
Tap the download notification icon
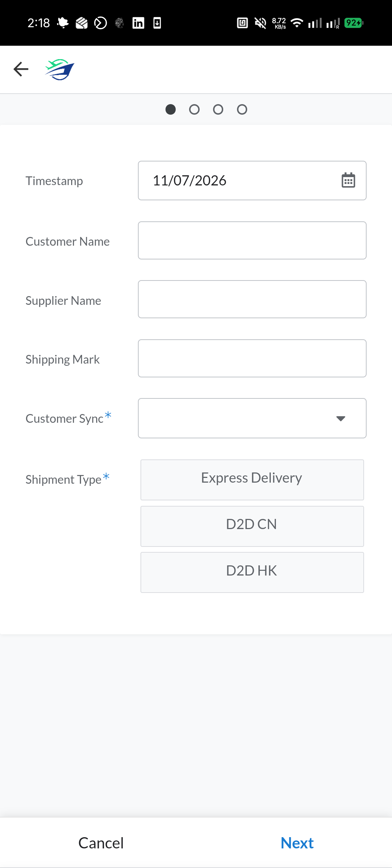click(157, 23)
